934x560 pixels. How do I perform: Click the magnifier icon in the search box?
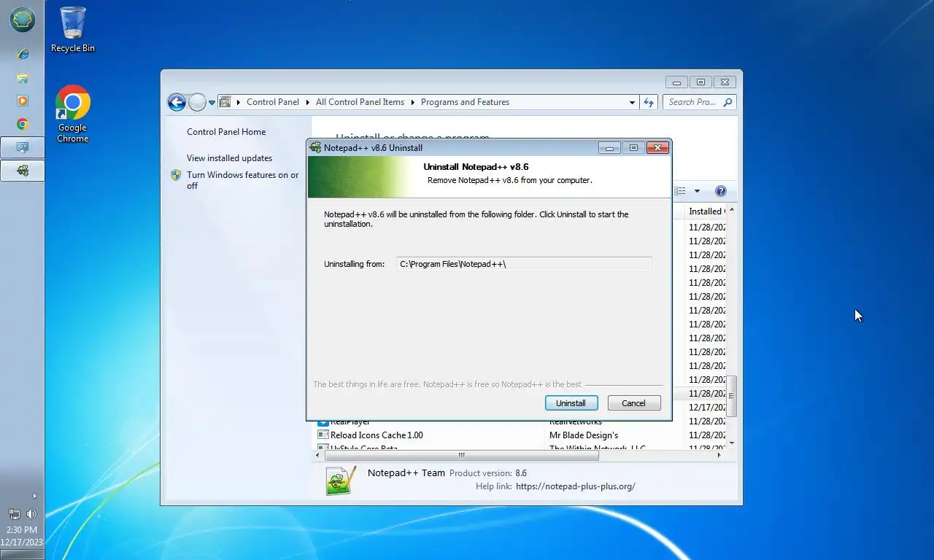pyautogui.click(x=727, y=102)
